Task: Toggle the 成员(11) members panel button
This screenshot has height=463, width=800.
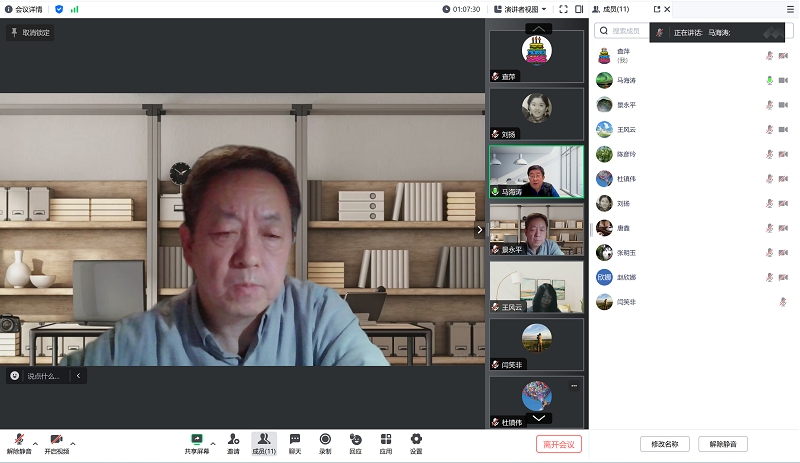Action: (x=264, y=441)
